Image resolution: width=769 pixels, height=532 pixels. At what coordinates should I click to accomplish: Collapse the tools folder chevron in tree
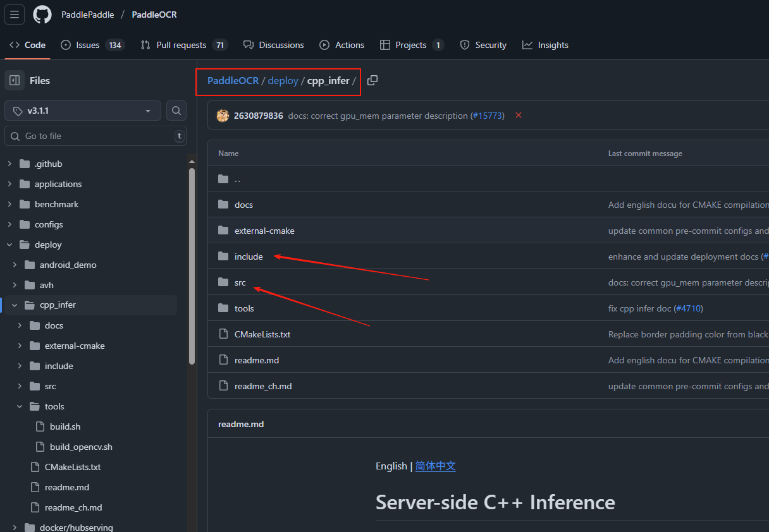coord(20,406)
